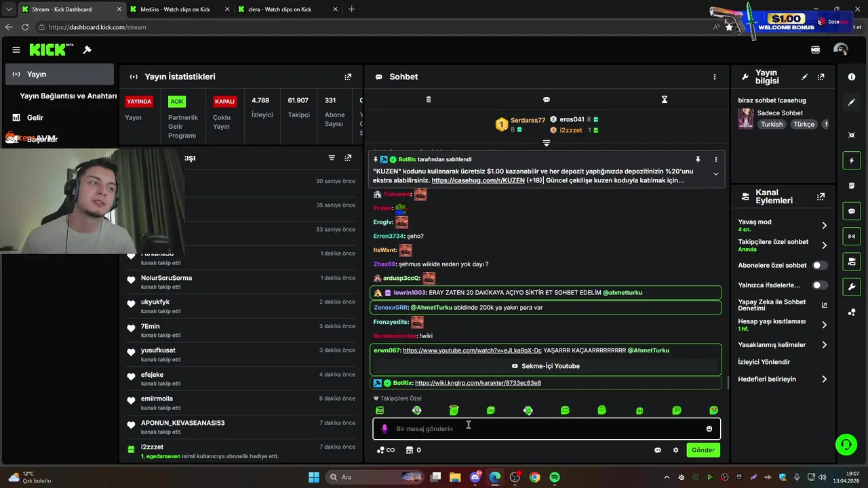
Task: Click the broadcast signal icon in right rail
Action: coord(852,236)
